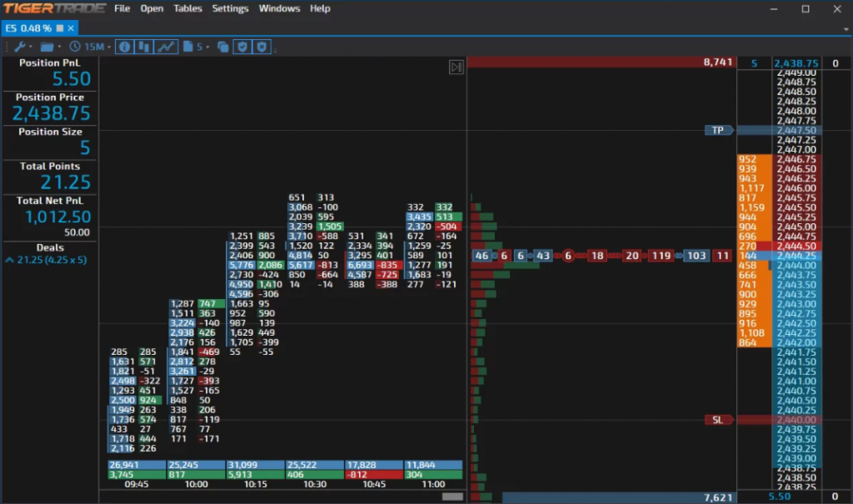The width and height of the screenshot is (853, 504).
Task: Select the line chart indicator icon
Action: pyautogui.click(x=166, y=47)
